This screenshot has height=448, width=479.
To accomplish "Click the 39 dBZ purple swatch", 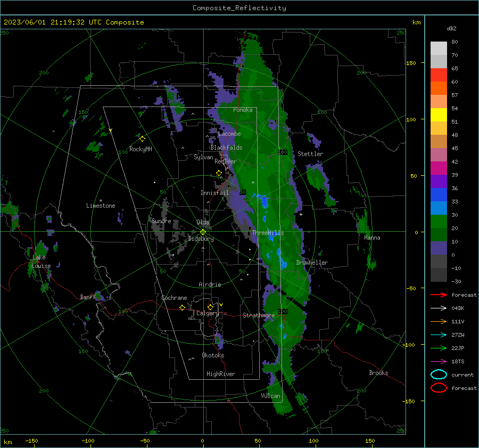I will pos(439,181).
